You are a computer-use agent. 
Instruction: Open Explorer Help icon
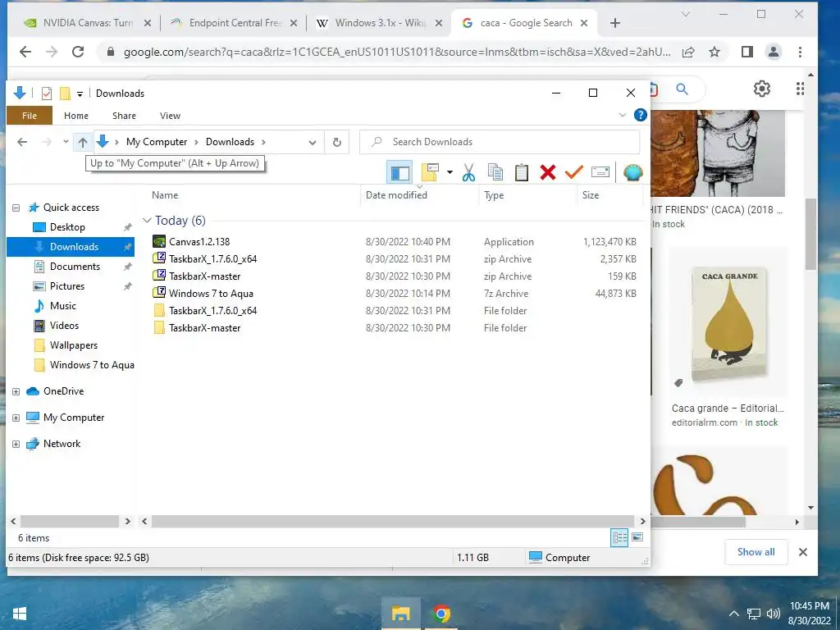(x=640, y=115)
